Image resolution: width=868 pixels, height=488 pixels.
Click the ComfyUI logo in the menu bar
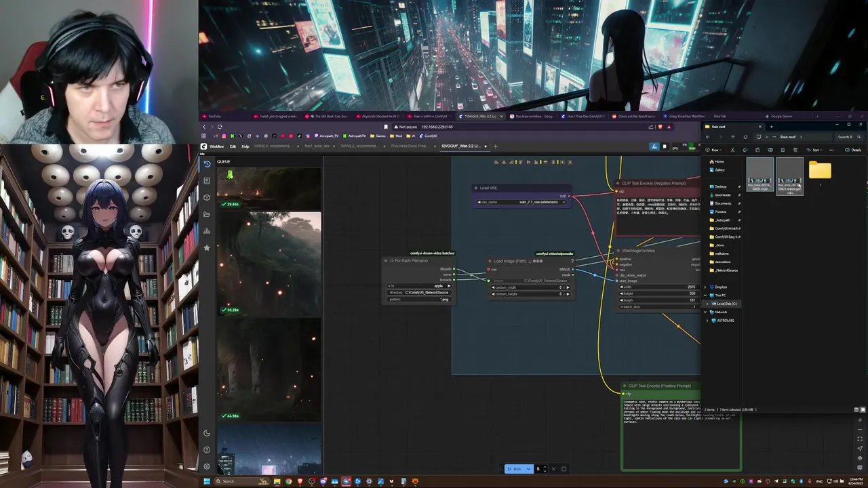pyautogui.click(x=203, y=146)
